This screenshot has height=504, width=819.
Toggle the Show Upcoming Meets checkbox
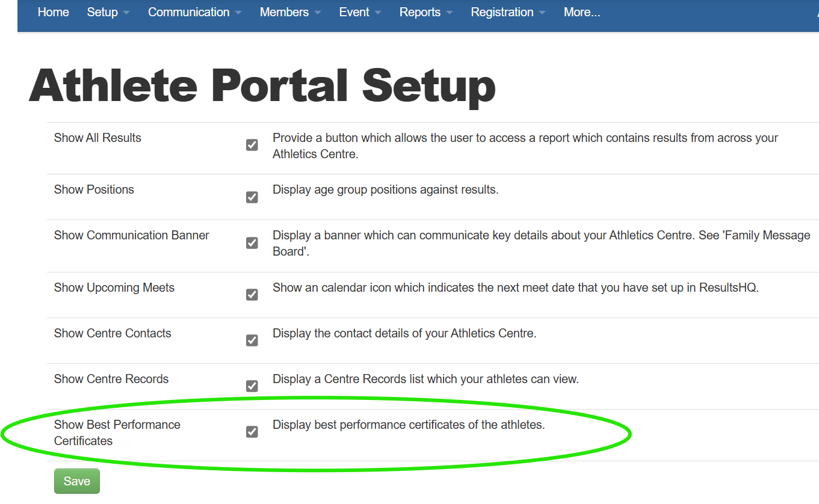tap(252, 295)
